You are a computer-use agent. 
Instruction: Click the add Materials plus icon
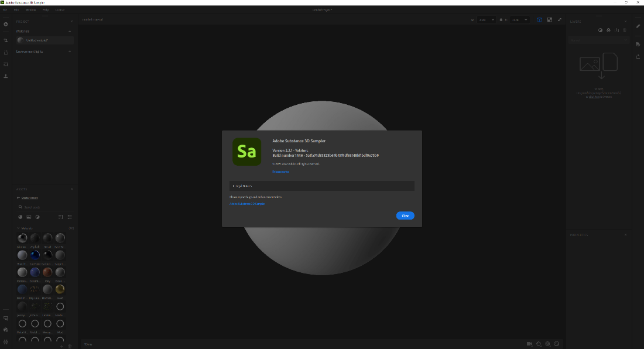pyautogui.click(x=70, y=31)
